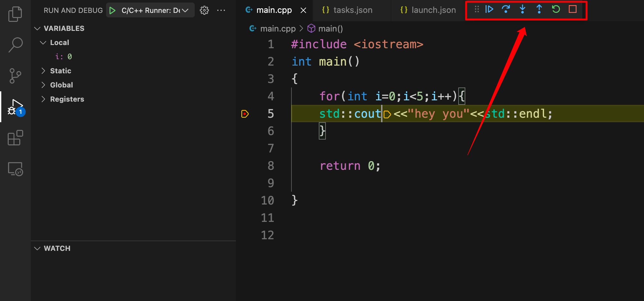Close the main.cpp tab
Screen dimensions: 644x301
[x=303, y=10]
